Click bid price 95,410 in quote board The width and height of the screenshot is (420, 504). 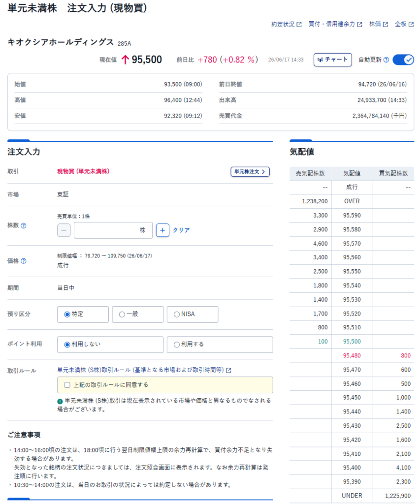[x=352, y=454]
